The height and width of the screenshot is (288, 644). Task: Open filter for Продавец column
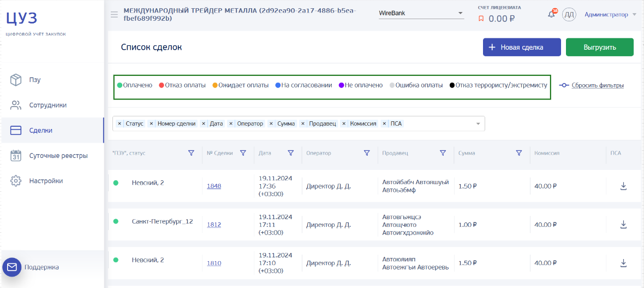[x=443, y=153]
